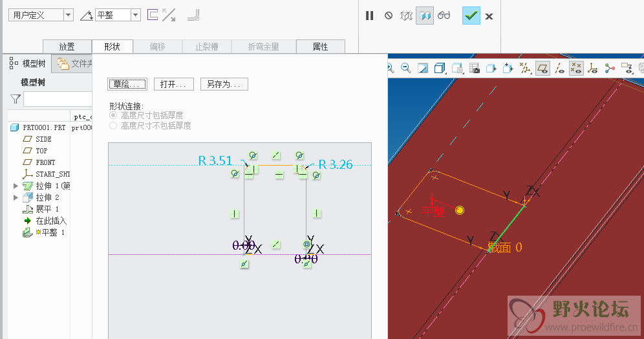Open the annotation display dropdown
The image size is (644, 339).
[627, 68]
